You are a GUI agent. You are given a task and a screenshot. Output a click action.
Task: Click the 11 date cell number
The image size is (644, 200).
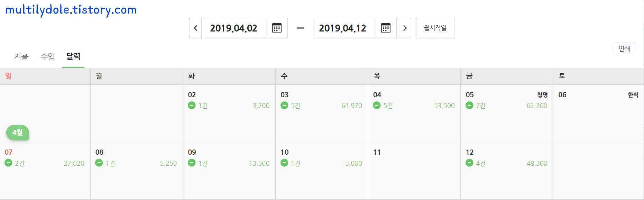click(377, 152)
